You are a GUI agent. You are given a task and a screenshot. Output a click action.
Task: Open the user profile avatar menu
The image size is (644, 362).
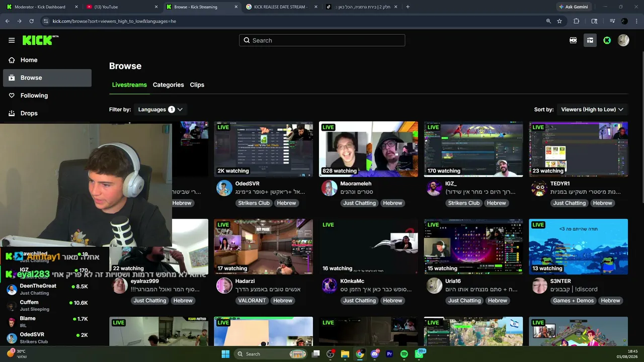[623, 40]
